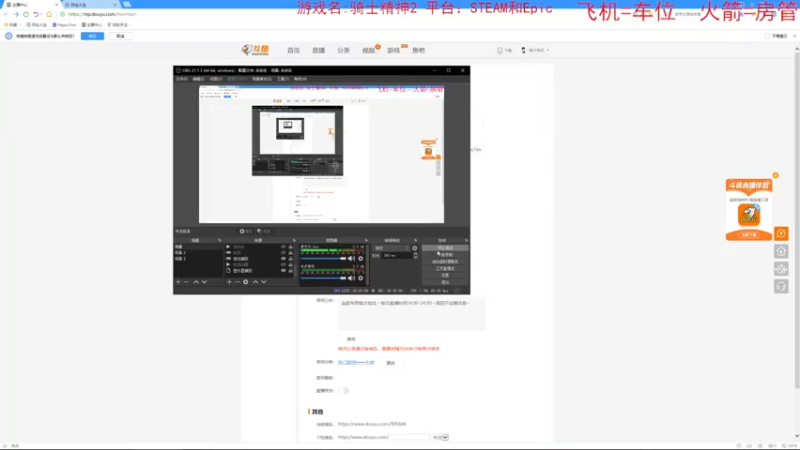This screenshot has height=450, width=800.
Task: Move source down in OBS Sources panel
Action: click(264, 282)
